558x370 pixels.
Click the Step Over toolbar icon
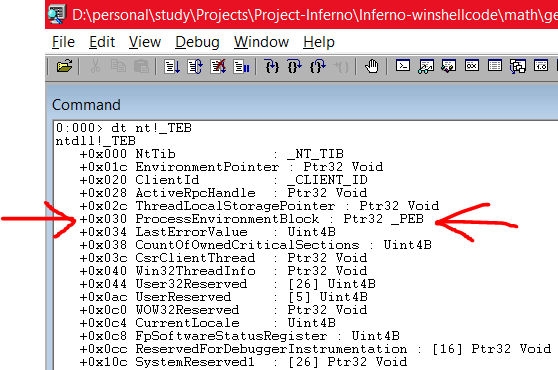[295, 67]
